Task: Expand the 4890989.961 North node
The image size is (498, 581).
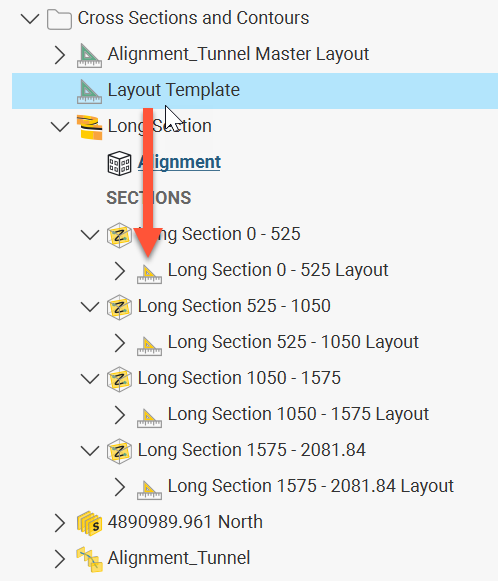Action: coord(60,523)
